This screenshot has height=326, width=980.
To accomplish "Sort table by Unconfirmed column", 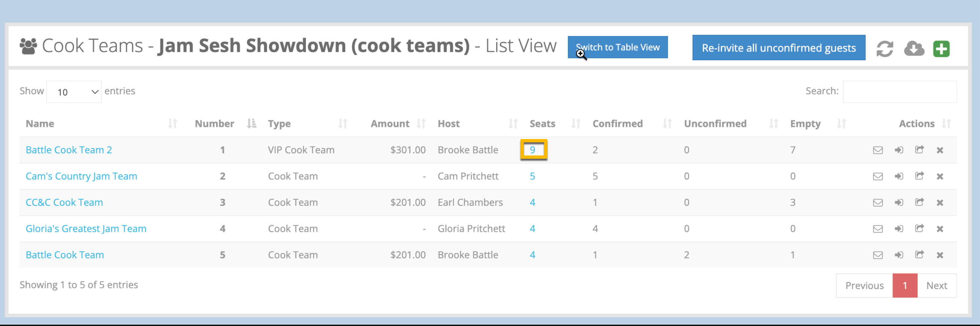I will click(x=731, y=124).
